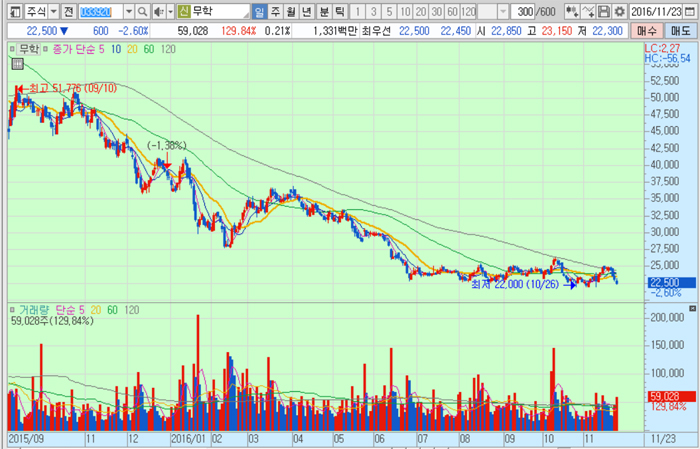Click the leftmost panel layout icon

click(10, 12)
